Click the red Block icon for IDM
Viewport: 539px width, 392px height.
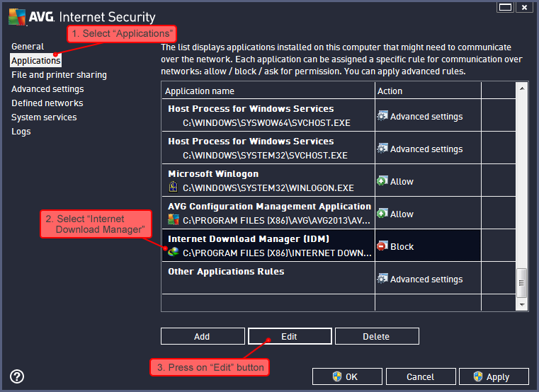point(382,246)
